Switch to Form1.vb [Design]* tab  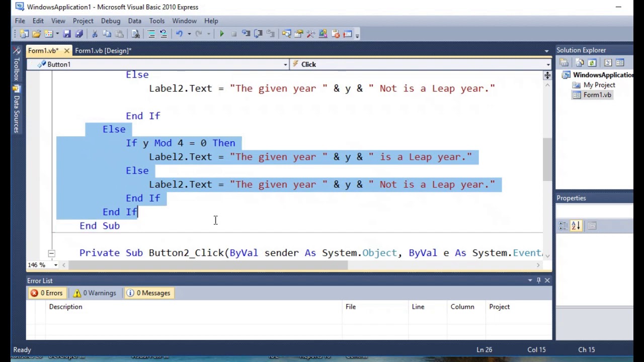point(103,51)
